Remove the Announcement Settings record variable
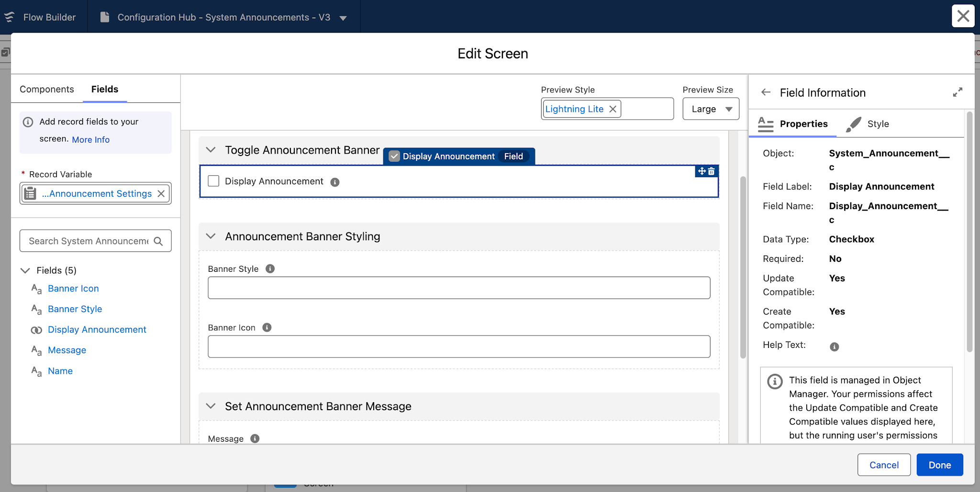 (x=161, y=193)
